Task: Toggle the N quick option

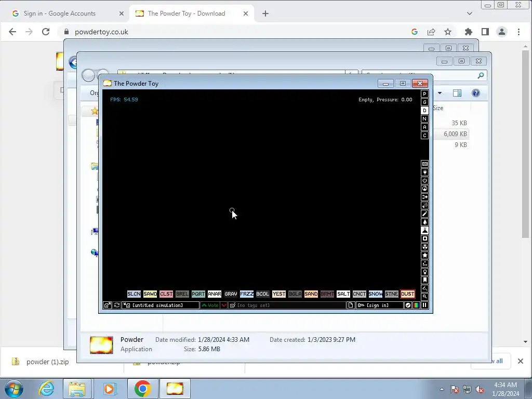Action: (424, 119)
